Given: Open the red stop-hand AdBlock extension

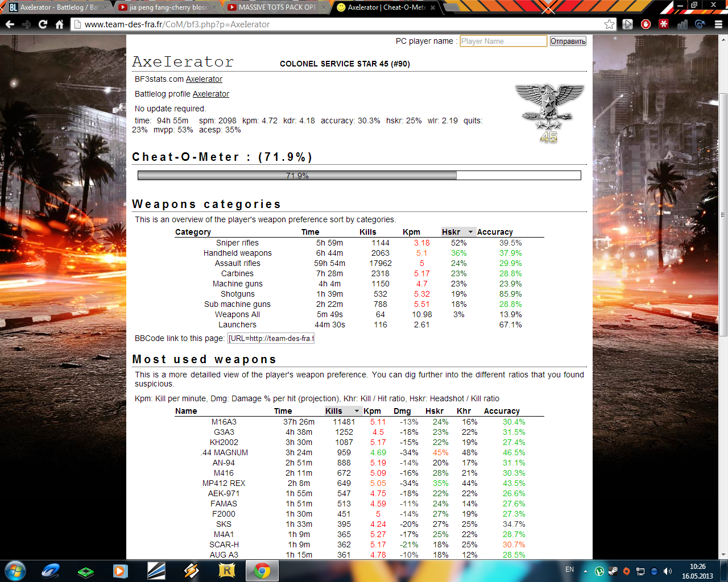Looking at the screenshot, I should [x=646, y=24].
